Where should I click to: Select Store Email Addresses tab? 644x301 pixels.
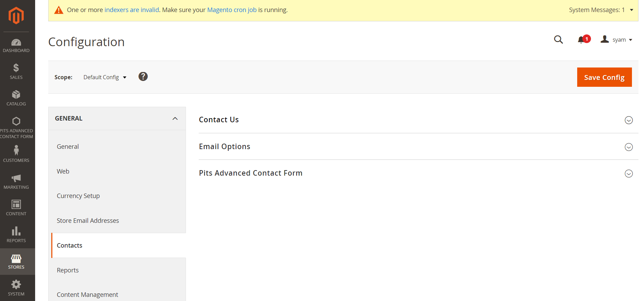coord(88,221)
